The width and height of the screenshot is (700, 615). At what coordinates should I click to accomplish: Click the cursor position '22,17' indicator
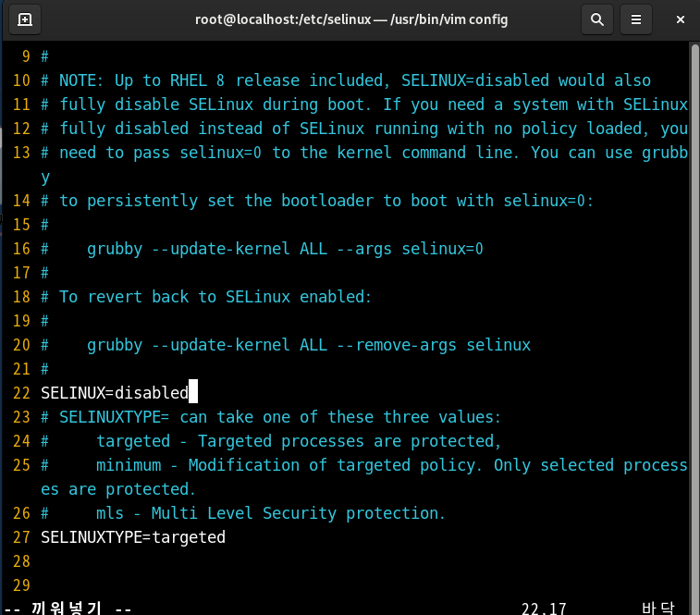point(544,609)
